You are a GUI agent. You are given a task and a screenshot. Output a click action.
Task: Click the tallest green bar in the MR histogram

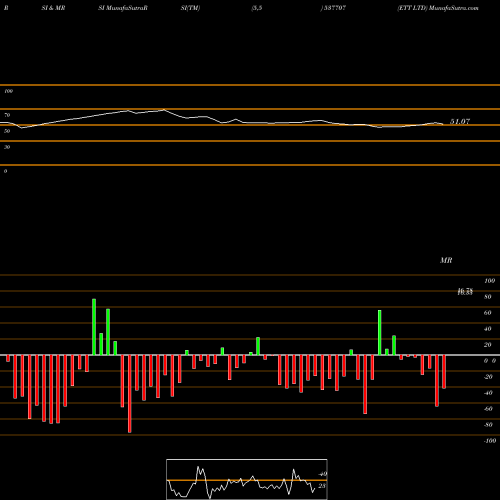(94, 327)
